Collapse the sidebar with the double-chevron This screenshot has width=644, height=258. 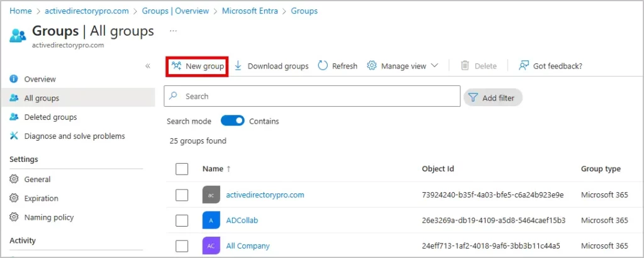148,66
